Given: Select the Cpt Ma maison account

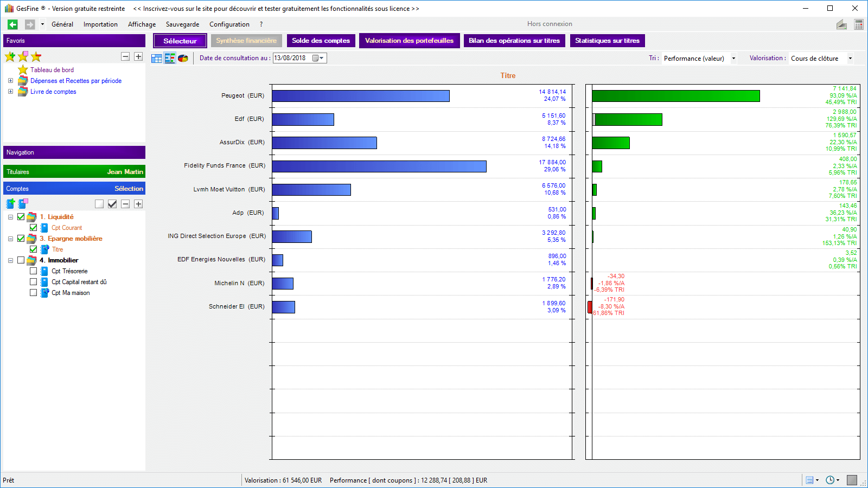Looking at the screenshot, I should 71,293.
